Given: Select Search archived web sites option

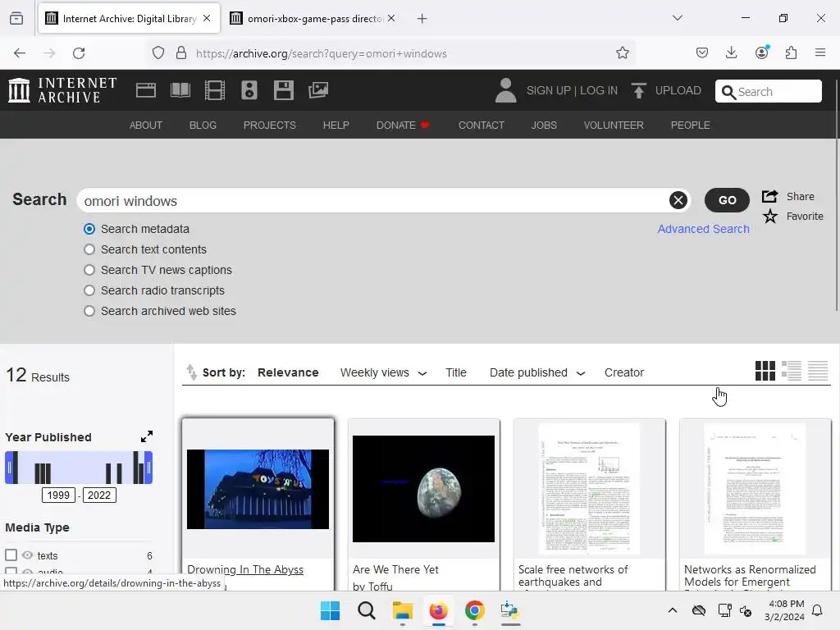Looking at the screenshot, I should pyautogui.click(x=89, y=311).
